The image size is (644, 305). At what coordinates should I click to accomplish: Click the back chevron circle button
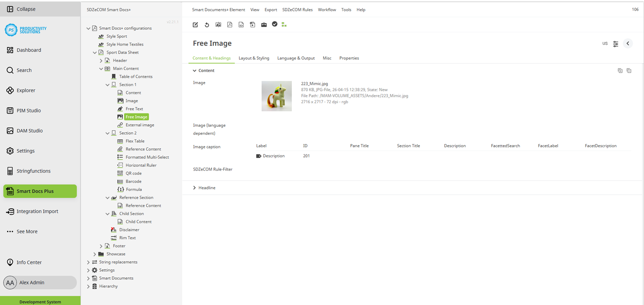(x=628, y=44)
